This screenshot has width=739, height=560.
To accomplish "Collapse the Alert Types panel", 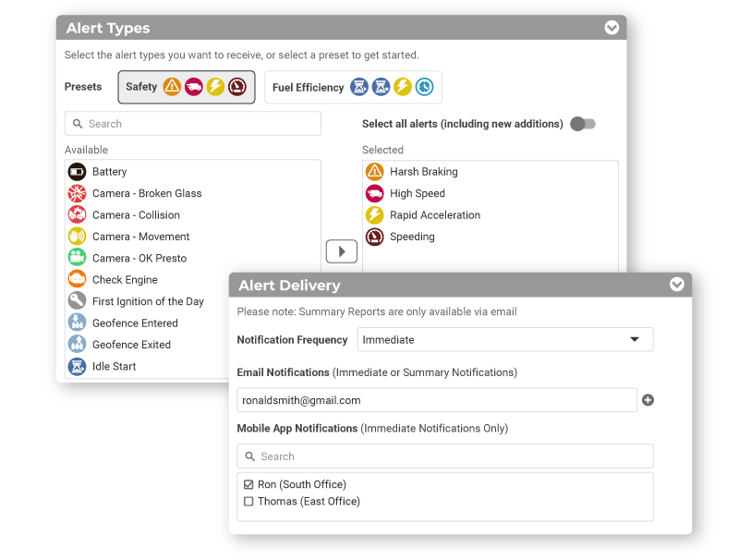I will (x=612, y=28).
